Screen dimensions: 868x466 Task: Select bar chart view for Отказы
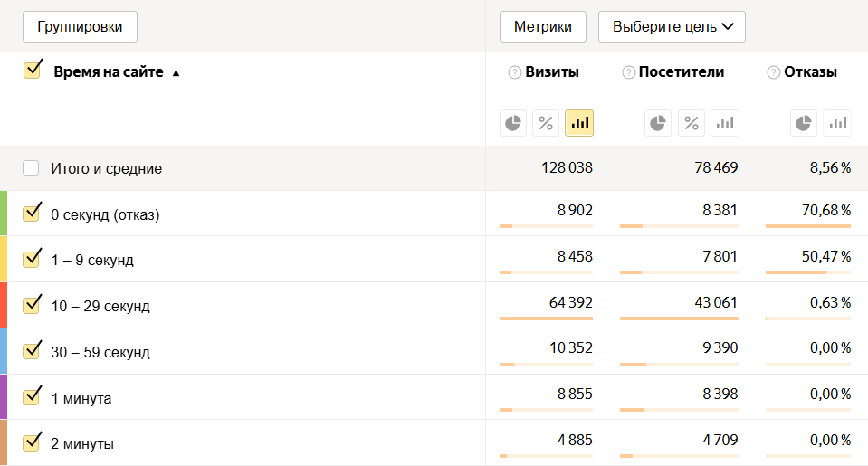click(x=837, y=123)
